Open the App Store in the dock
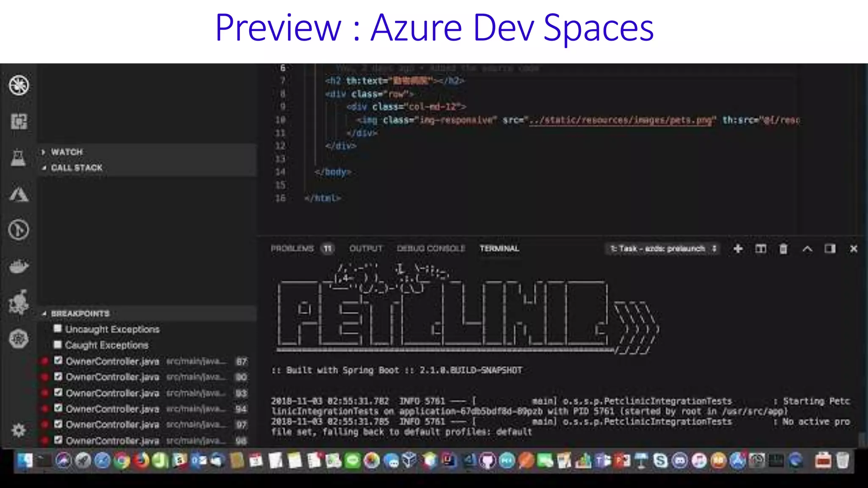This screenshot has width=868, height=488. pyautogui.click(x=737, y=461)
